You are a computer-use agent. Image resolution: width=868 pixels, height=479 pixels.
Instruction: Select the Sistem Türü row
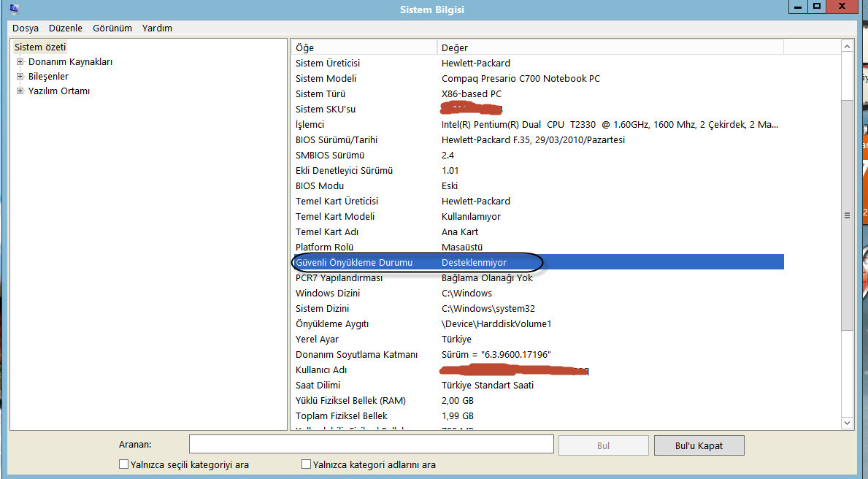[x=537, y=94]
